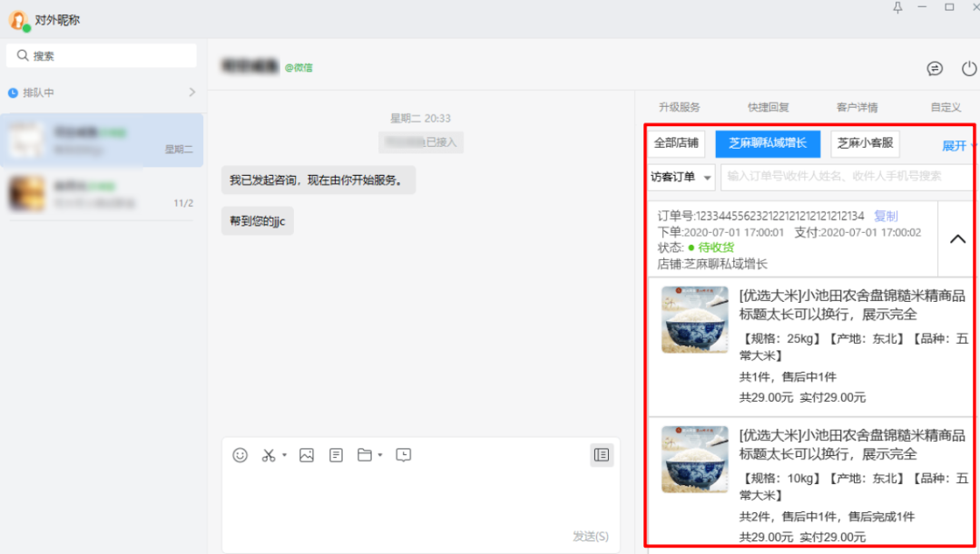
Task: Click the send image icon
Action: coord(306,454)
